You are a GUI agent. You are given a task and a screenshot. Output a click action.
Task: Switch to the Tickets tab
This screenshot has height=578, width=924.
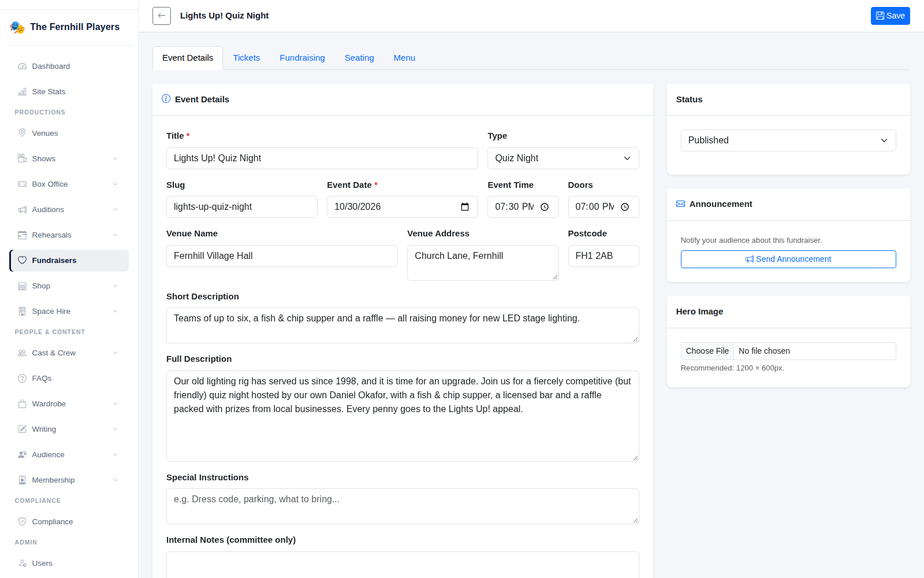(247, 58)
